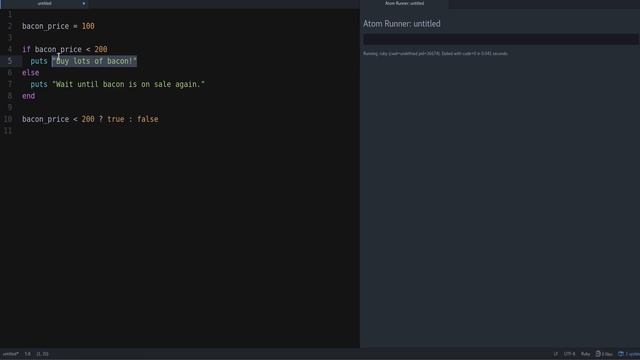
Task: Click the untitled file name in status bar
Action: tap(11, 354)
